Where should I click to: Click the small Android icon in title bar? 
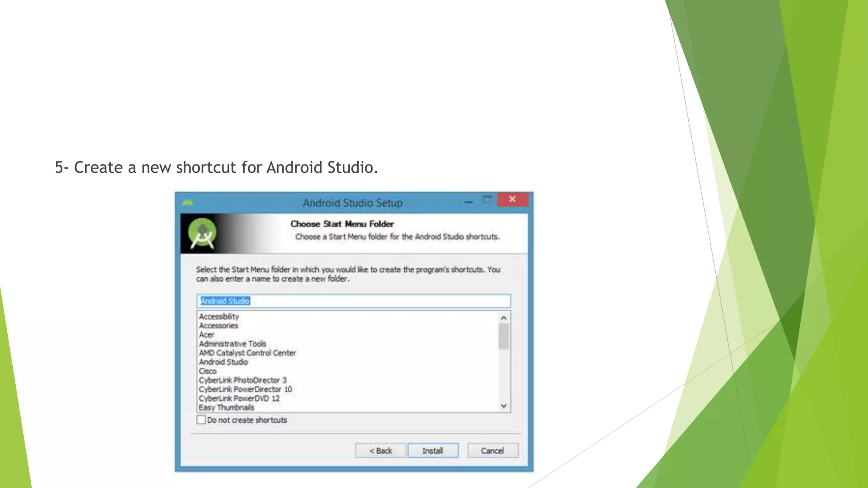coord(188,203)
